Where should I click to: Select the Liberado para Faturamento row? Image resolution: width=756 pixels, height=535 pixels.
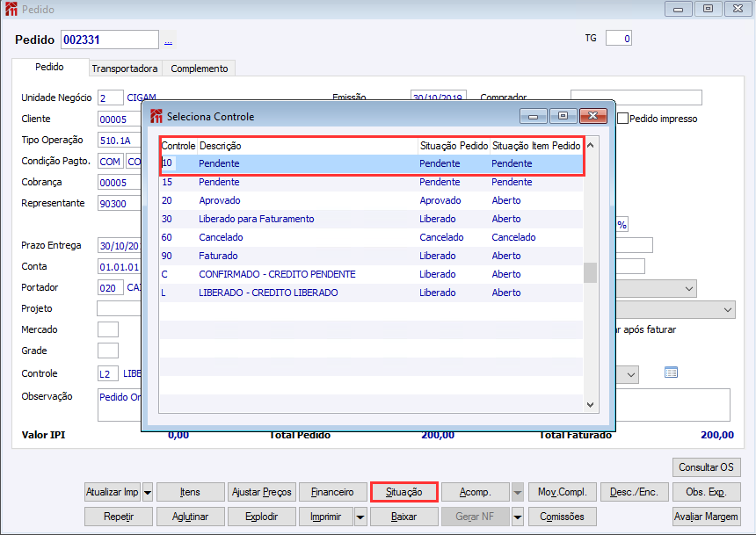371,219
